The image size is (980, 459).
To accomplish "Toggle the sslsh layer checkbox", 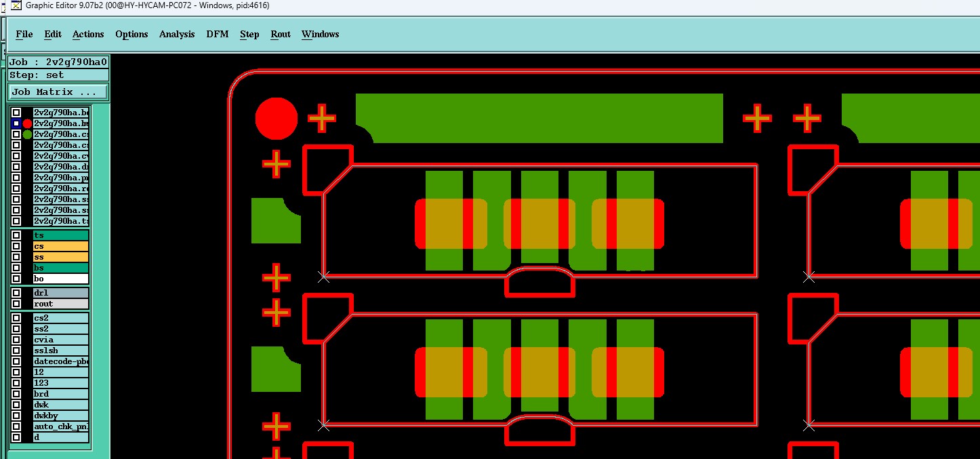I will (x=16, y=351).
